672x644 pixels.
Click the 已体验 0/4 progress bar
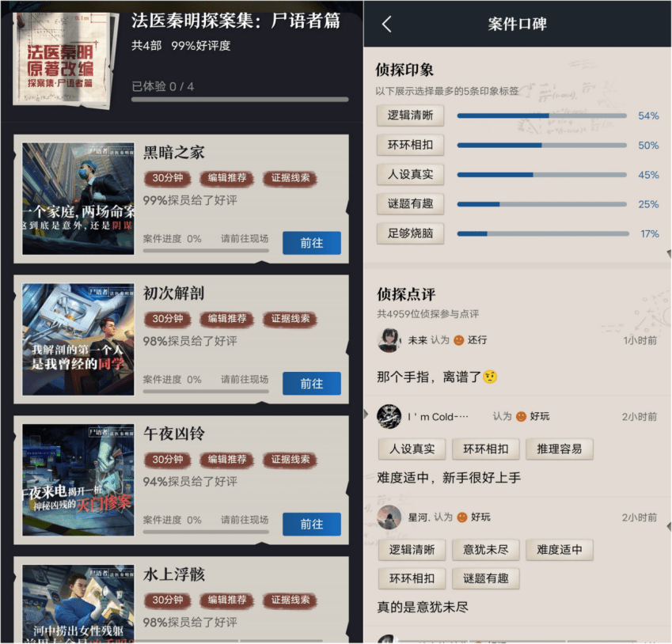[240, 100]
